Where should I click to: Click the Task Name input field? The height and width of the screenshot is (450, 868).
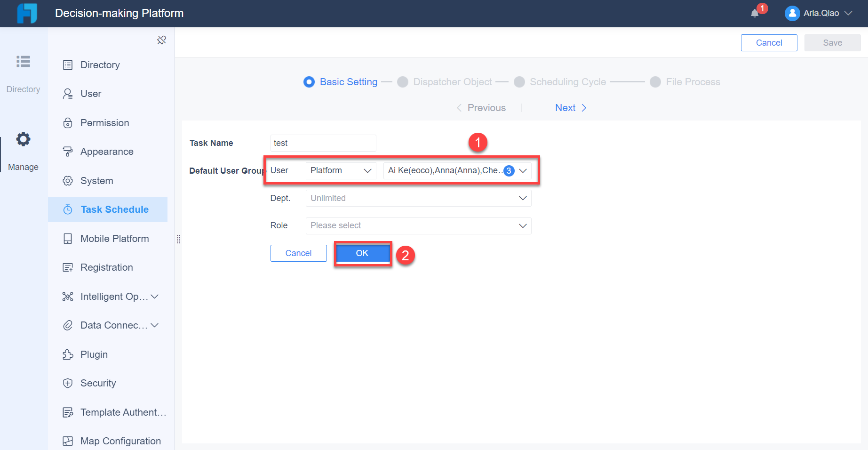click(323, 143)
